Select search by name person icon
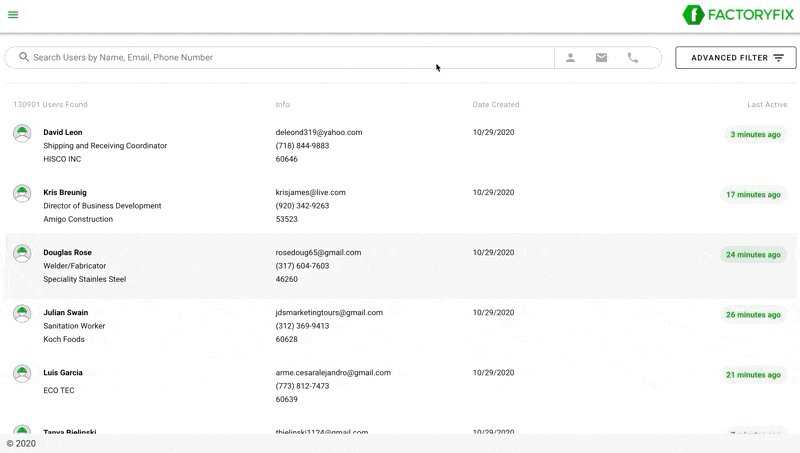This screenshot has width=800, height=453. point(570,58)
